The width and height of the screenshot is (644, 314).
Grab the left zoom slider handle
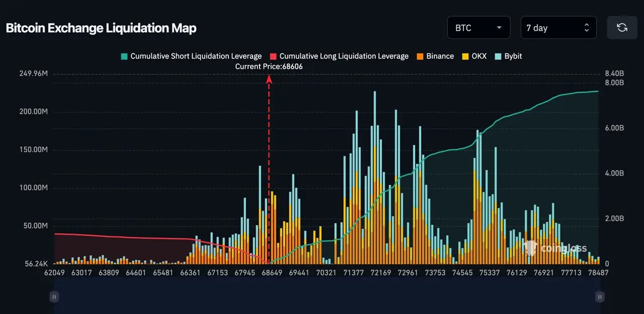pyautogui.click(x=54, y=297)
